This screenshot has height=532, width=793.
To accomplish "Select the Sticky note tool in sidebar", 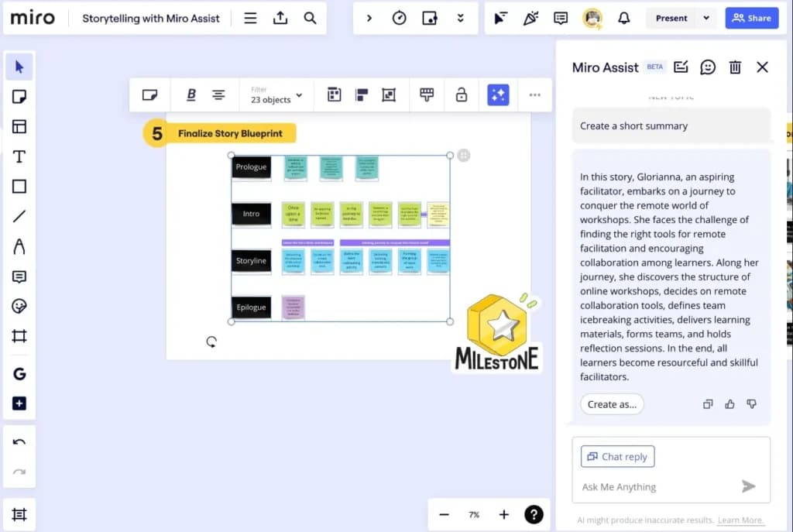I will click(19, 97).
